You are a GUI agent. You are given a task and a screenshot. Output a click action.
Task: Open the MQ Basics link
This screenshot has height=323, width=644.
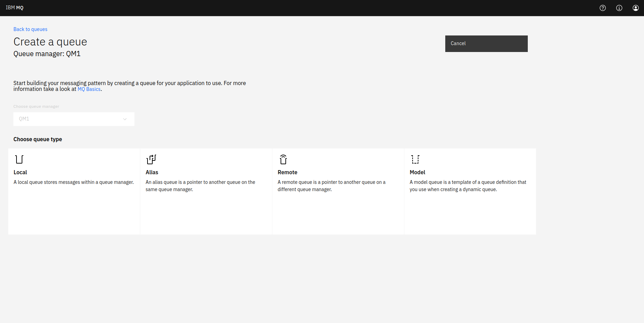tap(89, 89)
